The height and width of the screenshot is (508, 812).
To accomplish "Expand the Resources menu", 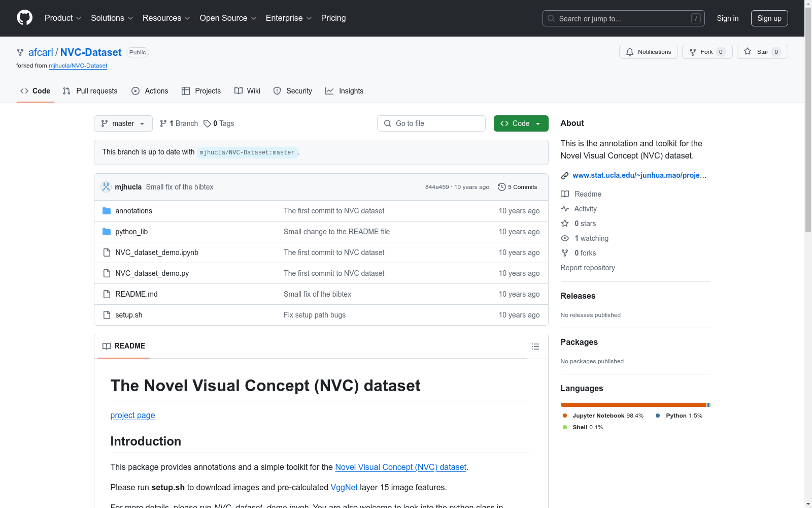I will pos(166,18).
